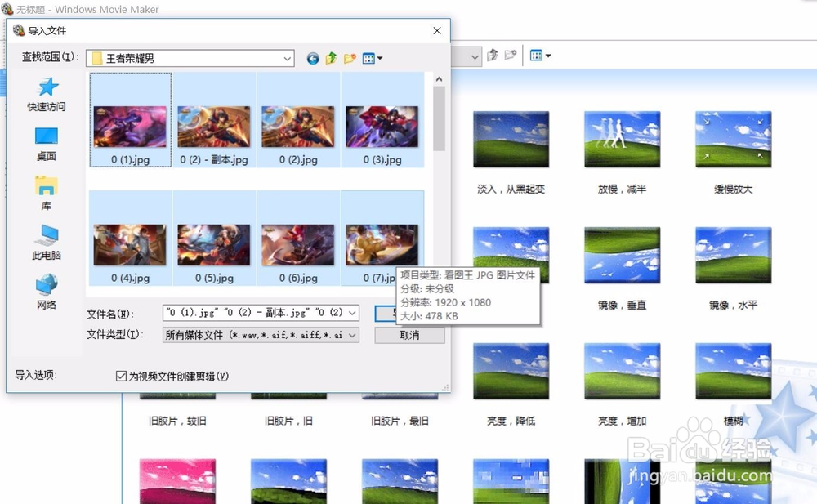Image resolution: width=817 pixels, height=504 pixels.
Task: Open Network (网络) location
Action: 47,292
